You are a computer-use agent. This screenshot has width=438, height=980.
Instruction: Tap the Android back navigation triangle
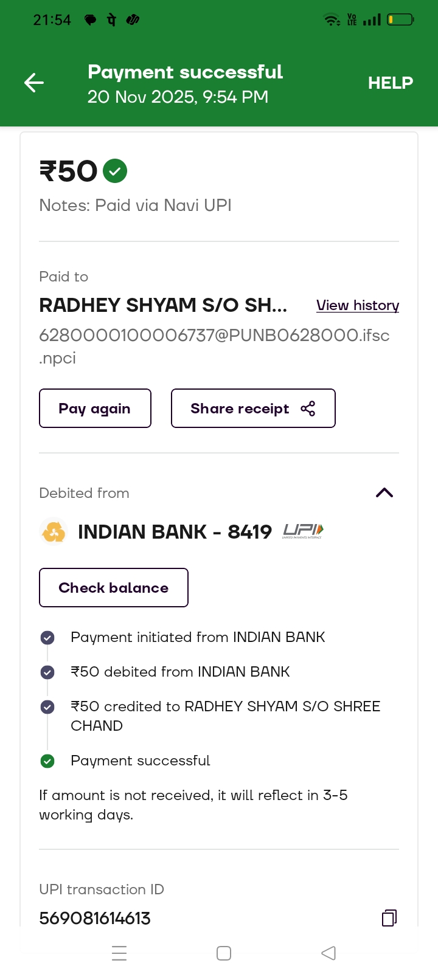tap(328, 953)
